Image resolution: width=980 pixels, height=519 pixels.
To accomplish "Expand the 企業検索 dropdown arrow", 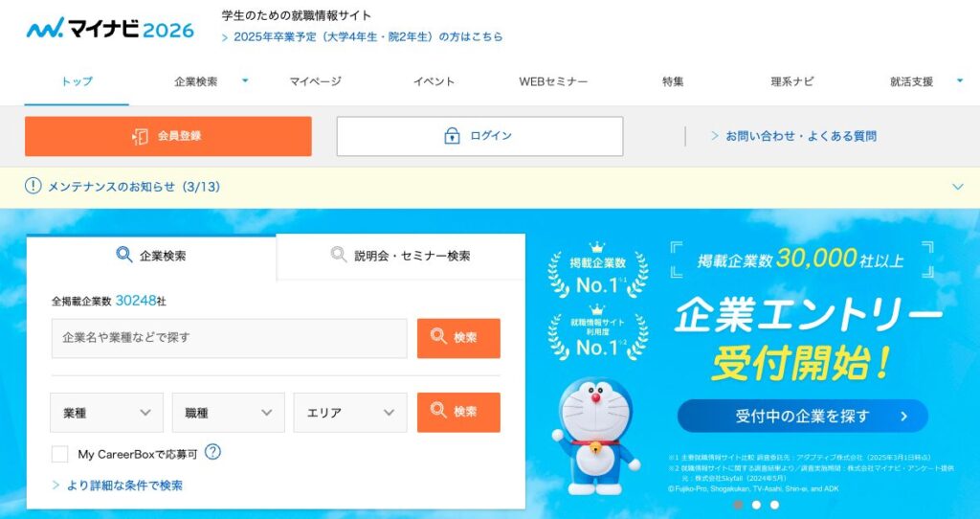I will pos(245,80).
